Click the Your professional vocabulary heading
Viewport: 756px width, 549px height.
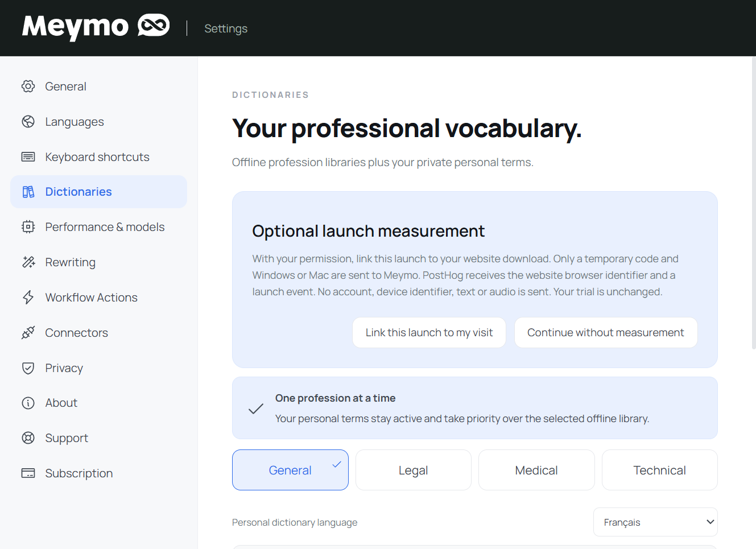(x=407, y=129)
